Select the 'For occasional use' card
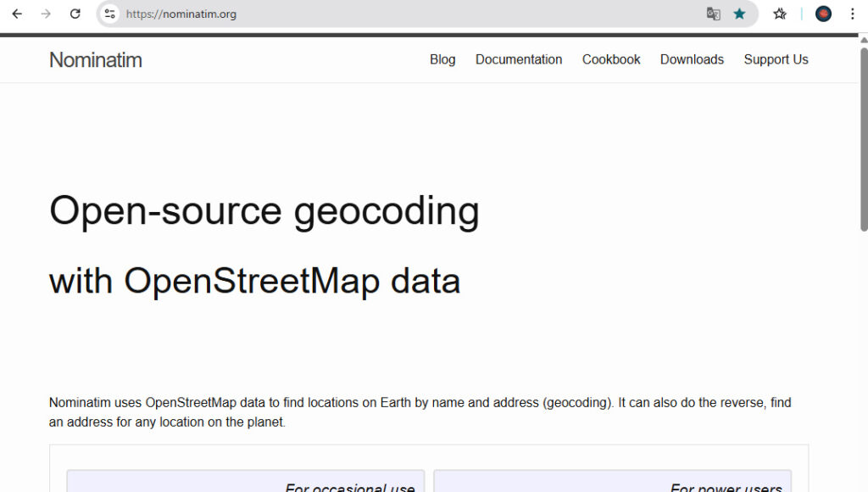This screenshot has height=492, width=868. coord(245,482)
